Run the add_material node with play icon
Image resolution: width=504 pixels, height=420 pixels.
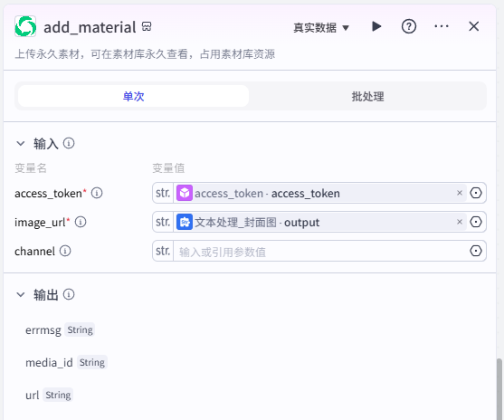[376, 26]
